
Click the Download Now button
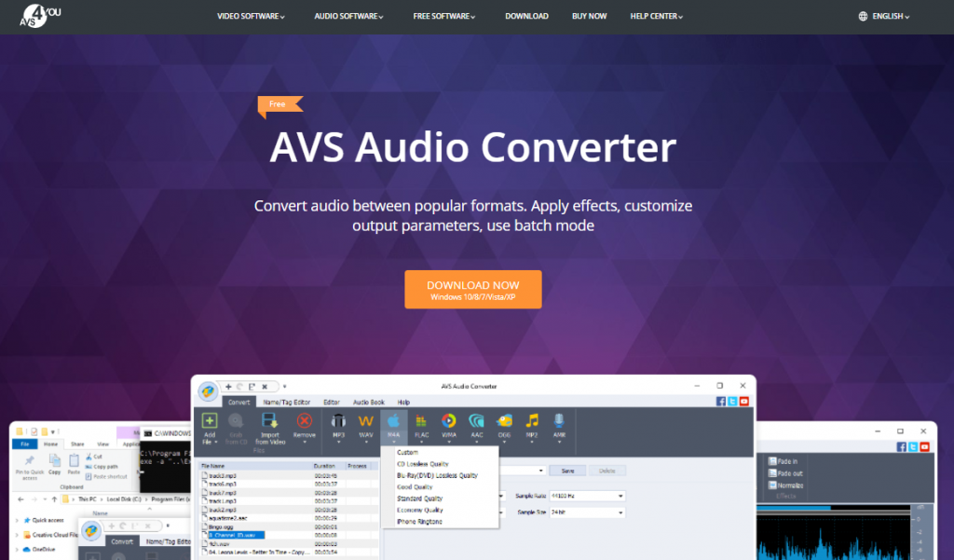tap(472, 290)
